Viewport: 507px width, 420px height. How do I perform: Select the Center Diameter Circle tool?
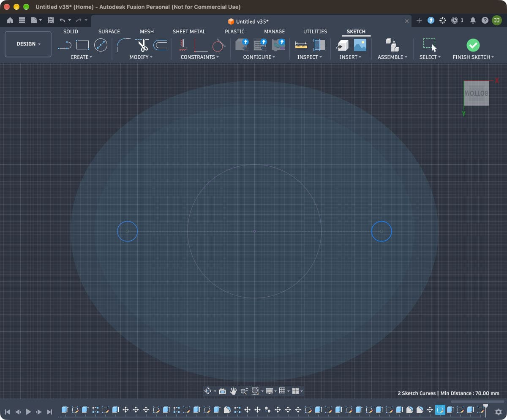point(101,45)
